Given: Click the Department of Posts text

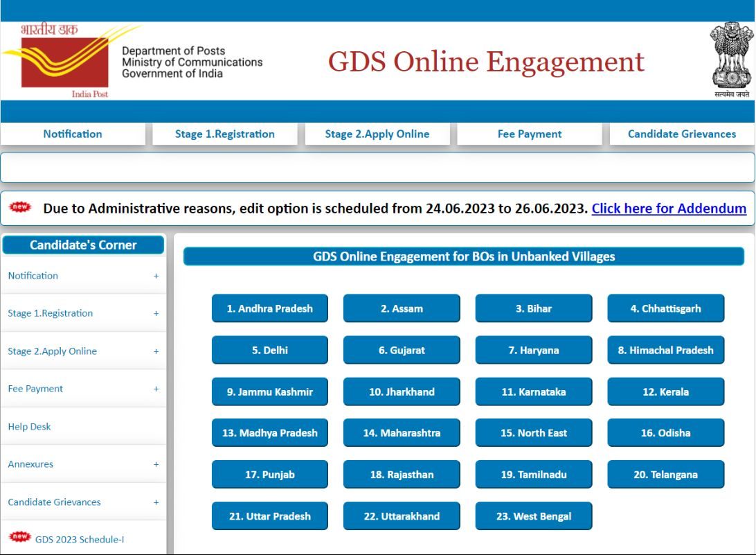Looking at the screenshot, I should coord(173,51).
